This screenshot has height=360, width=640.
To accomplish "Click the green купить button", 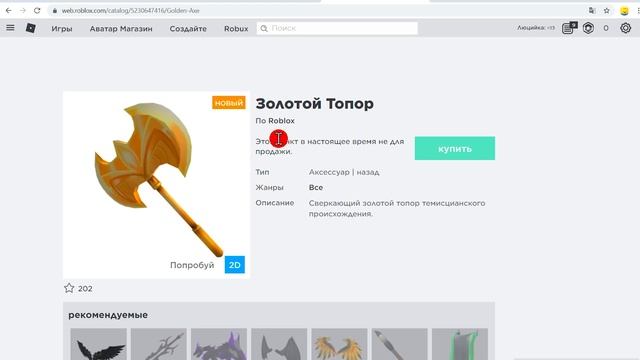I will [455, 148].
